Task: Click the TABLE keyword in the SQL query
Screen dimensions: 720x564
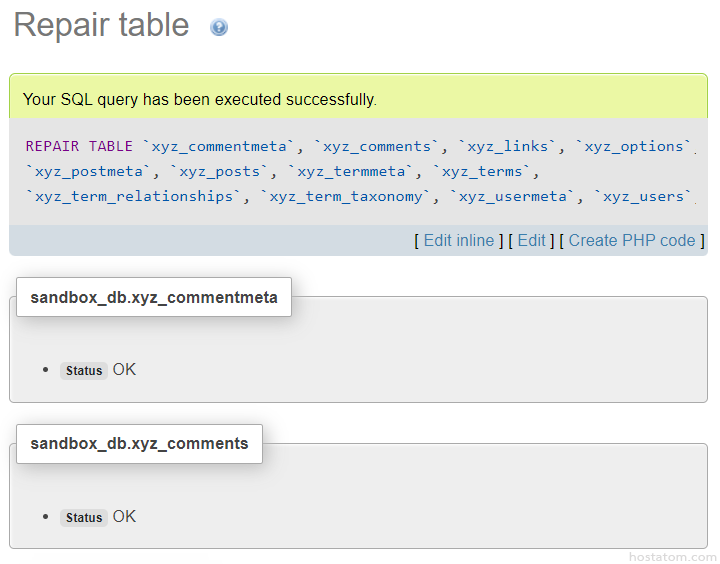Action: (110, 146)
